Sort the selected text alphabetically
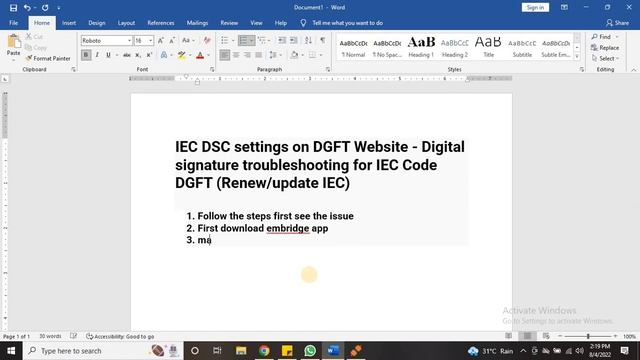The width and height of the screenshot is (640, 360). click(x=308, y=40)
